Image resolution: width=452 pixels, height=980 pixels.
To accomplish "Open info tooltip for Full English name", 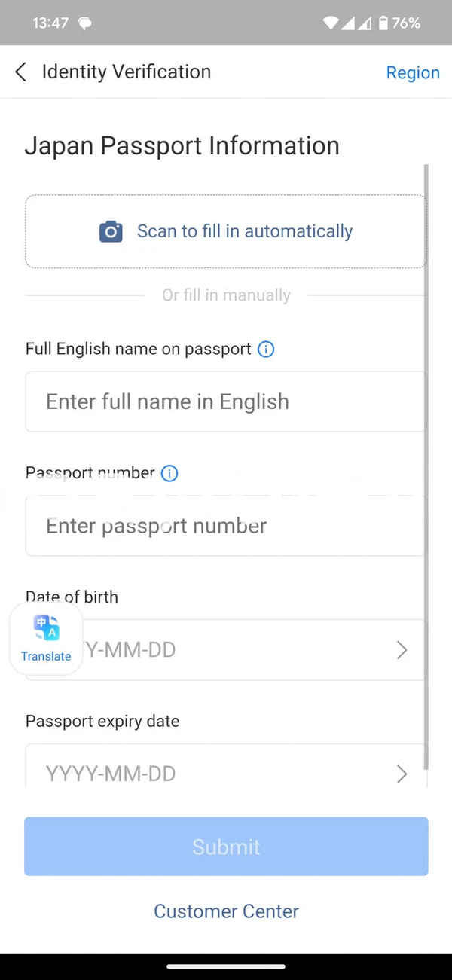I will click(x=266, y=349).
